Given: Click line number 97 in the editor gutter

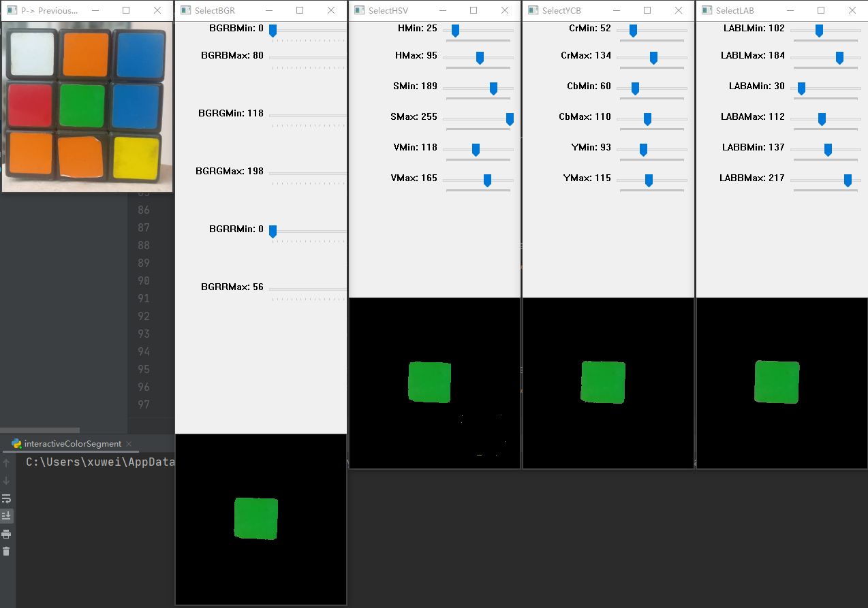Looking at the screenshot, I should [143, 404].
